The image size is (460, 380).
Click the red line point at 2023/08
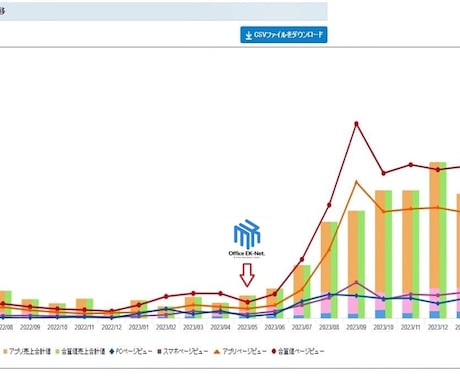tap(329, 205)
